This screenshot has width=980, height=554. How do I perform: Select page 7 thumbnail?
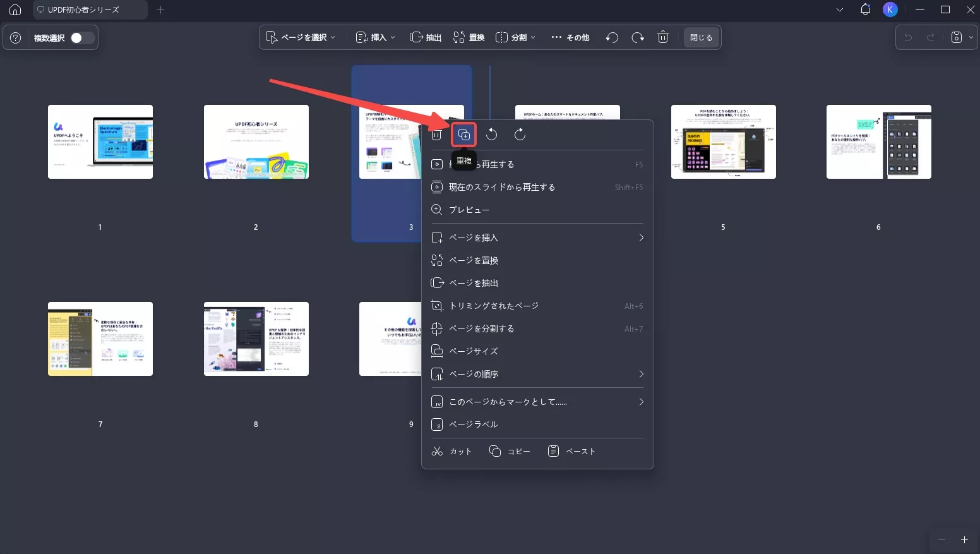pyautogui.click(x=100, y=339)
